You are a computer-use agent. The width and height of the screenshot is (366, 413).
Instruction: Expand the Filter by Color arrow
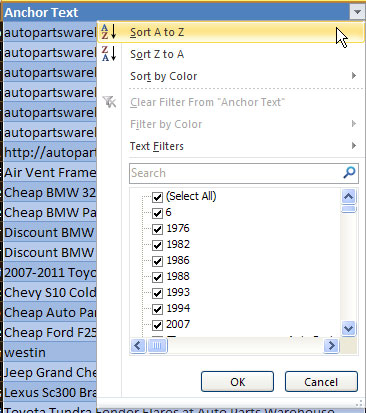pos(354,124)
